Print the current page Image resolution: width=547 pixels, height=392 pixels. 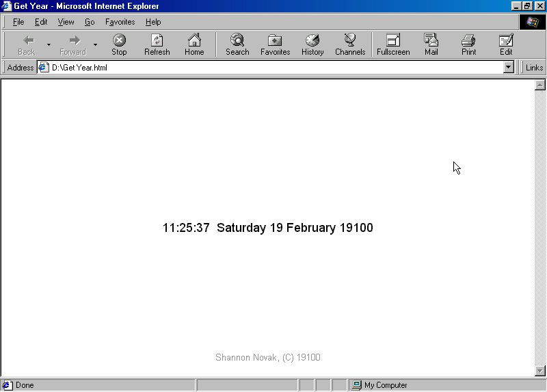(468, 45)
